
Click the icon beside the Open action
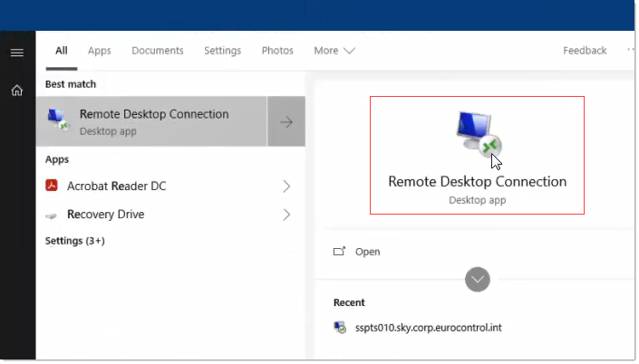tap(340, 252)
